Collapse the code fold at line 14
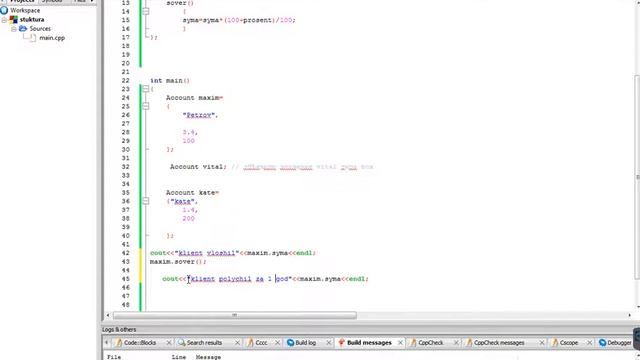Screen dimensions: 640x360 pyautogui.click(x=146, y=11)
